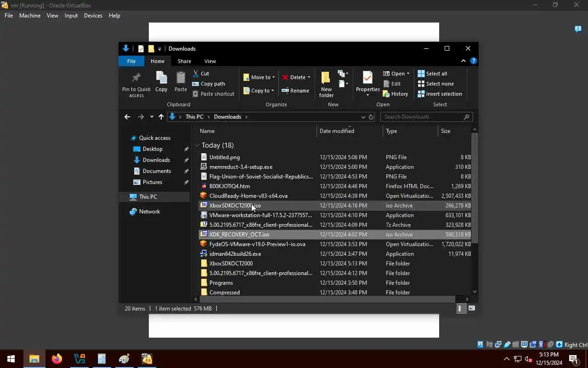Go back with the back arrow
The height and width of the screenshot is (368, 588).
tap(127, 117)
